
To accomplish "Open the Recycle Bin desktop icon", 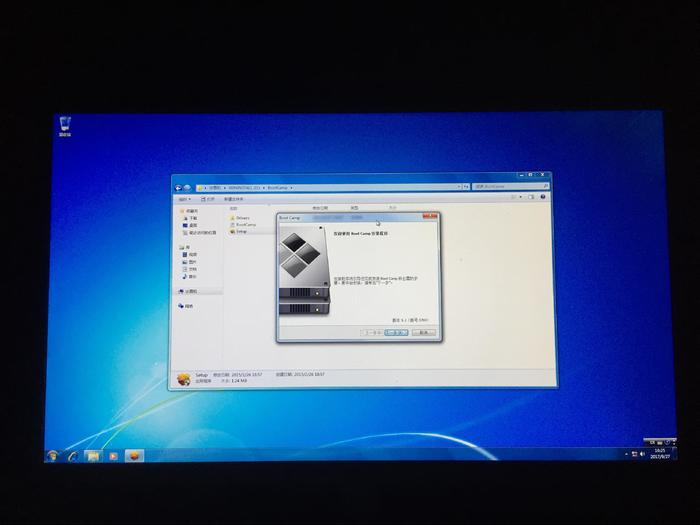I will [x=65, y=126].
